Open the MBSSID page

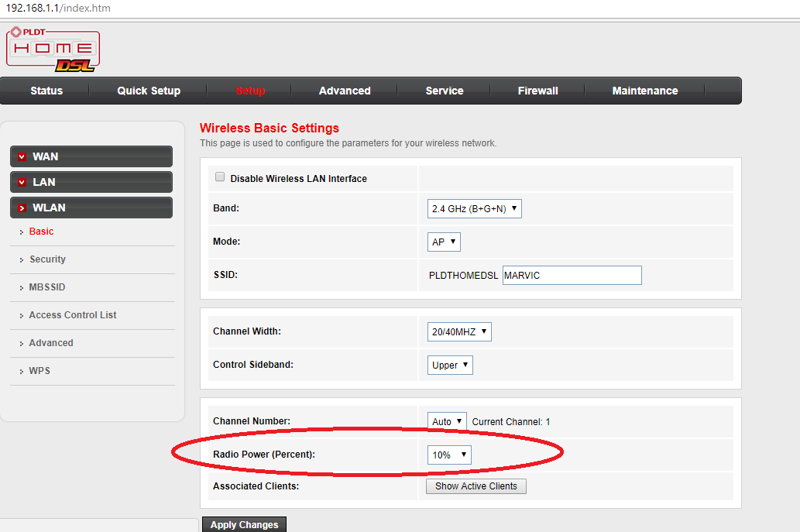click(47, 287)
